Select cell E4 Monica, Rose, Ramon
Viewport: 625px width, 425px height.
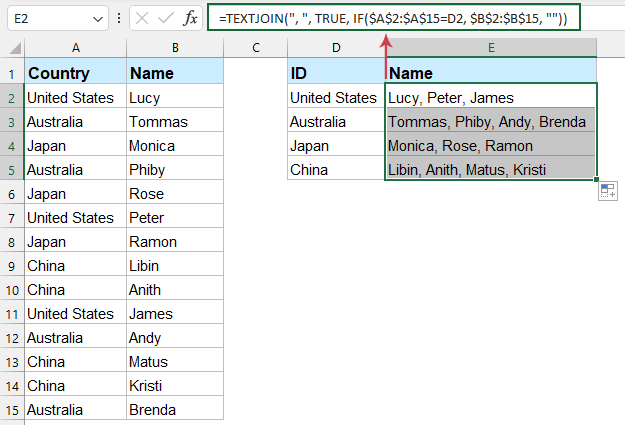(x=491, y=144)
